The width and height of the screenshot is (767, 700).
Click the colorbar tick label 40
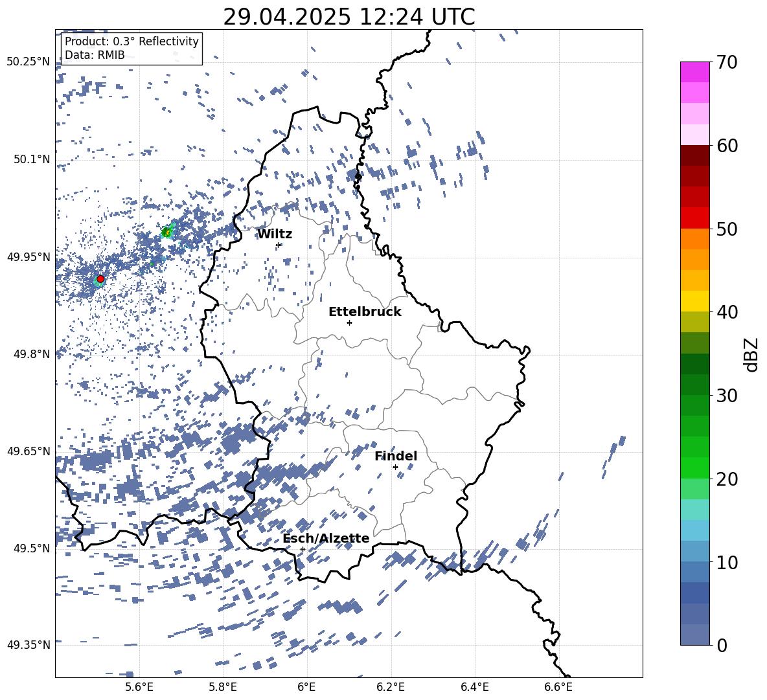[x=727, y=312]
